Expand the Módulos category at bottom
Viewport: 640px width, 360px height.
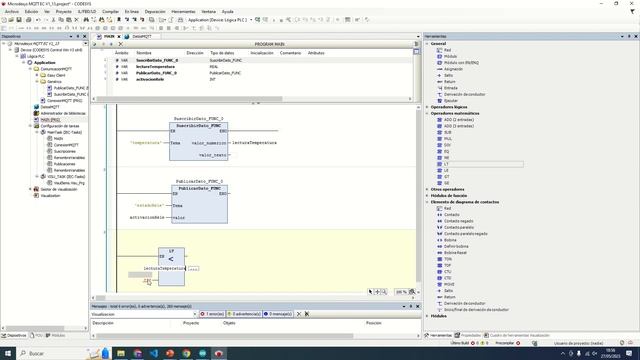[427, 316]
